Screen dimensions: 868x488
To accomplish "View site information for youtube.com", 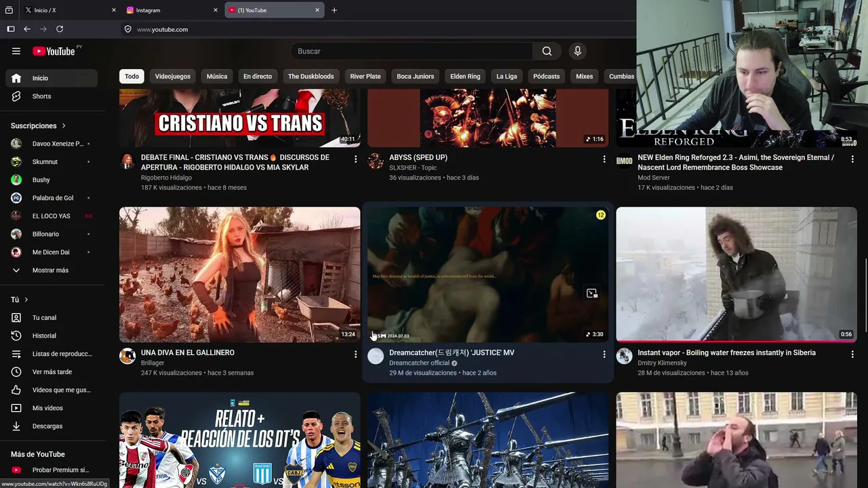I will (127, 29).
